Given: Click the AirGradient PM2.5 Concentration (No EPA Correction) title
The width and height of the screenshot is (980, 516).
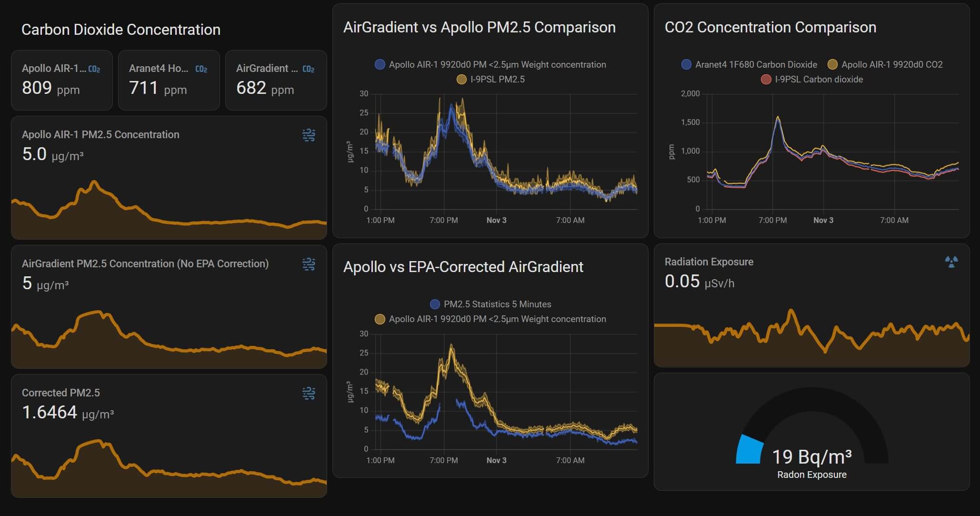Looking at the screenshot, I should [x=145, y=264].
